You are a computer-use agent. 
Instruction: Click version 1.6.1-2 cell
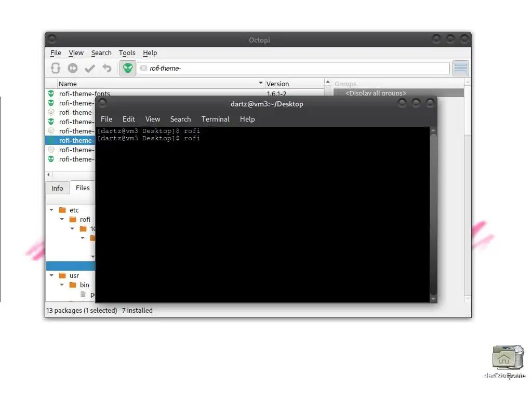[276, 94]
